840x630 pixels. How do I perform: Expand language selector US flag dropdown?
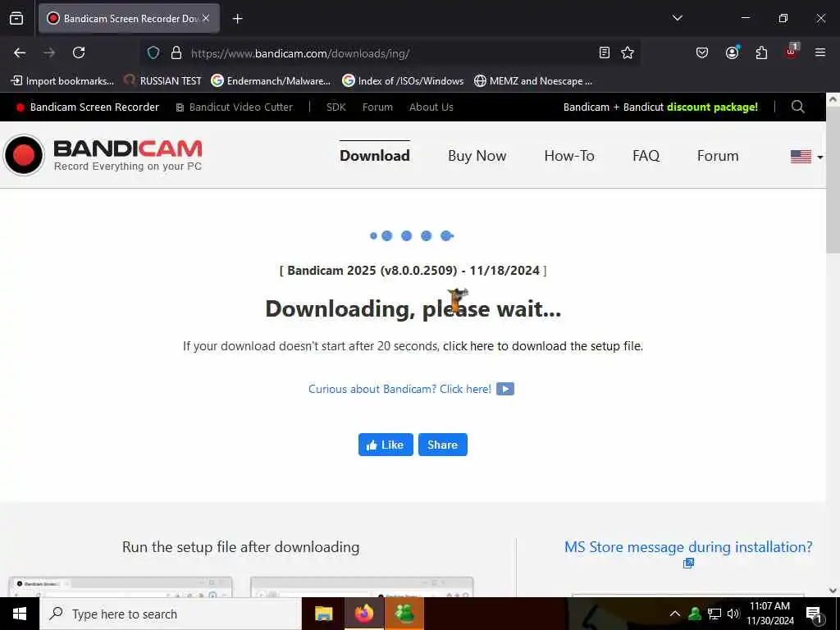806,157
